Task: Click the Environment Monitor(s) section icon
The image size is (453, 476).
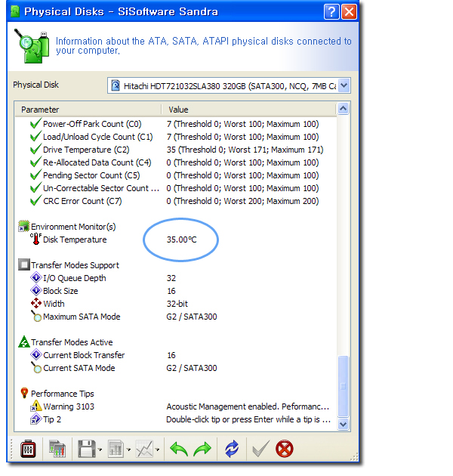Action: pos(24,227)
